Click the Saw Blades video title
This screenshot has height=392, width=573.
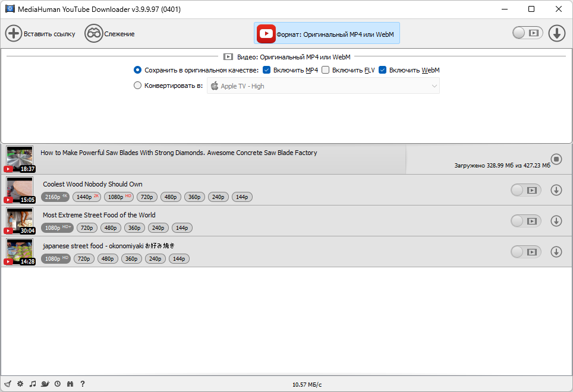(x=179, y=153)
